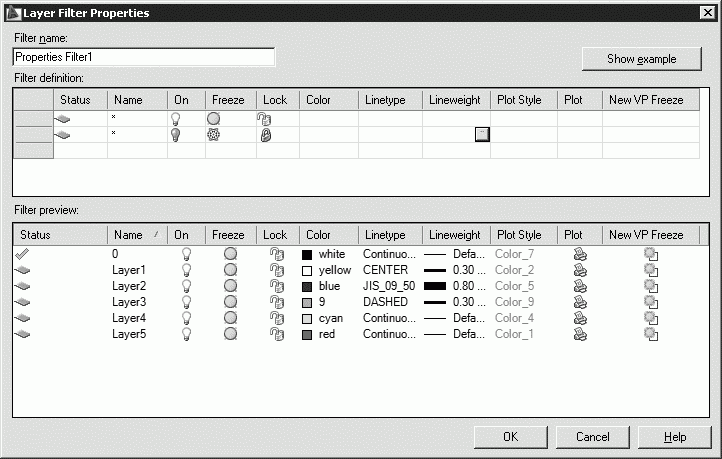Toggle the On lightbulb for layer 0
The width and height of the screenshot is (722, 459).
185,254
